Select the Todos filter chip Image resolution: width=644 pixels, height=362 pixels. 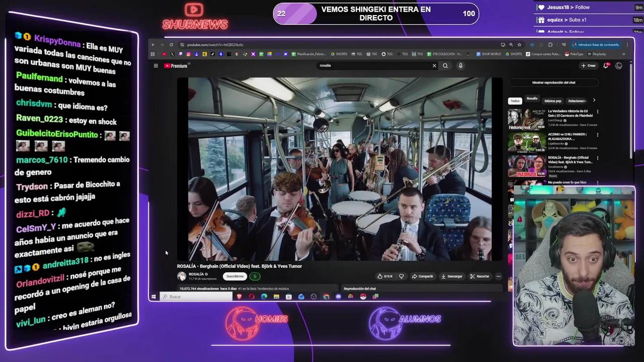coord(515,101)
